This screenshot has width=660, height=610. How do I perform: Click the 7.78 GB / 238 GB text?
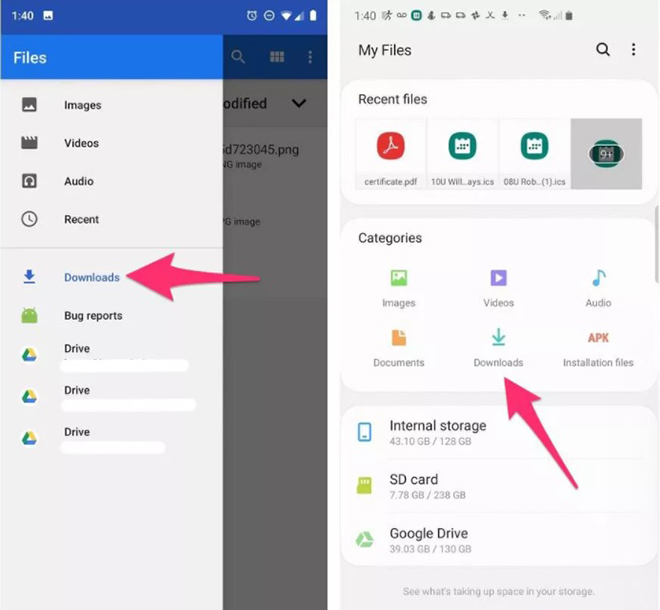click(x=427, y=495)
